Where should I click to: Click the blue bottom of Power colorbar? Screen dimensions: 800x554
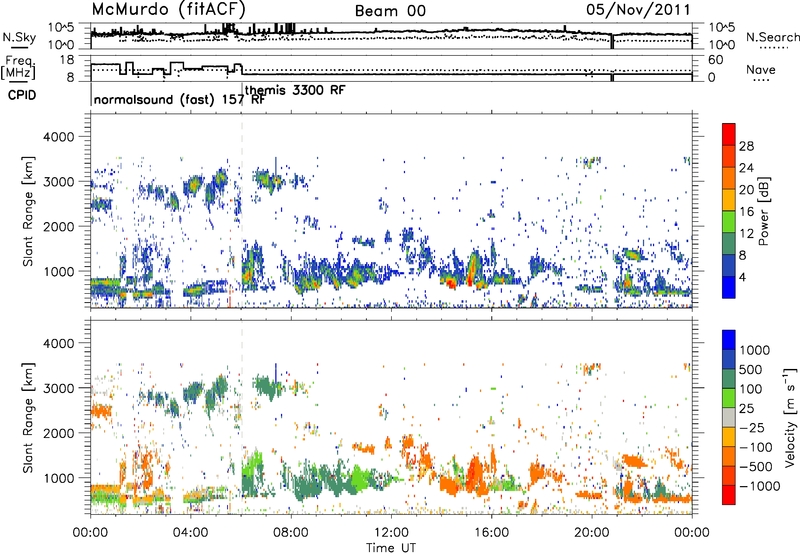pos(729,287)
